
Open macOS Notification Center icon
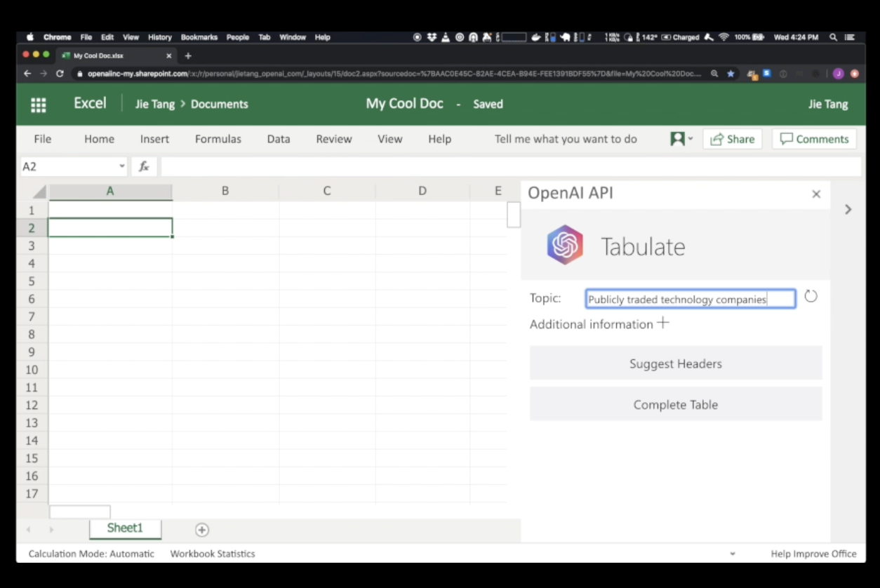tap(850, 37)
